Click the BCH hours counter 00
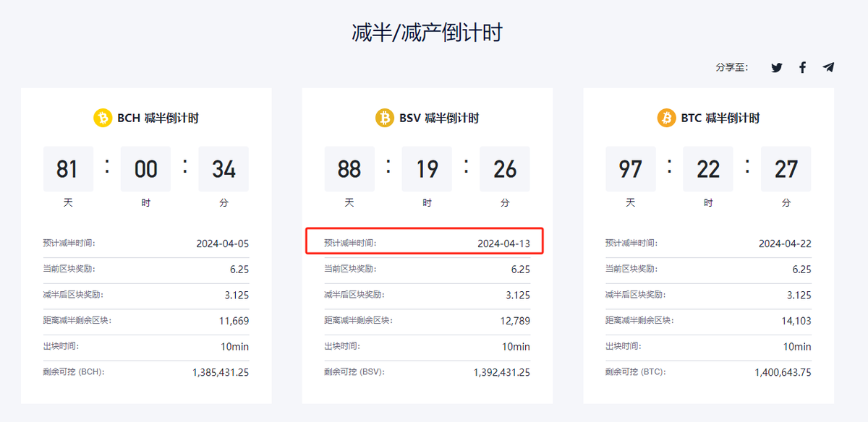This screenshot has height=422, width=868. pos(145,169)
